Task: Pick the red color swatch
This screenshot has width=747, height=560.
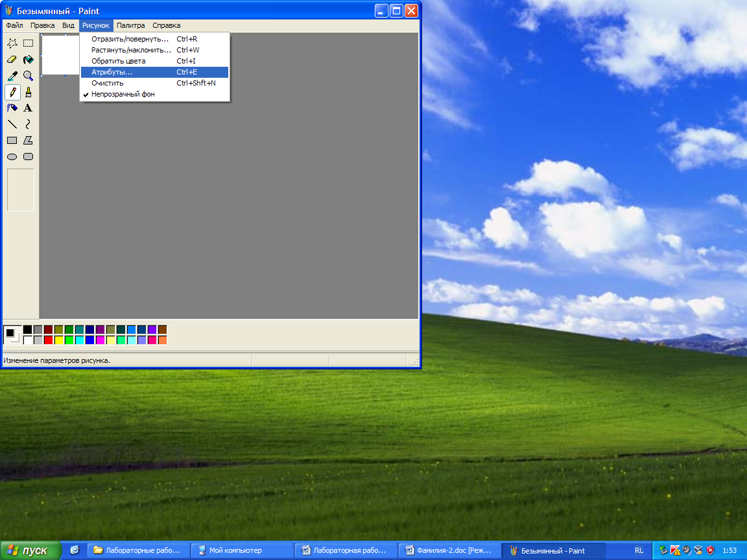Action: point(48,340)
